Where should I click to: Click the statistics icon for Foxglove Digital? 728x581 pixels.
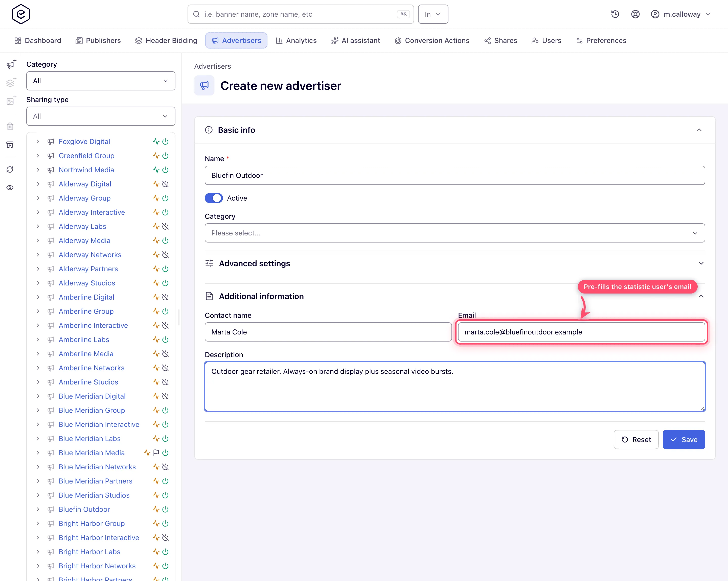(x=156, y=141)
